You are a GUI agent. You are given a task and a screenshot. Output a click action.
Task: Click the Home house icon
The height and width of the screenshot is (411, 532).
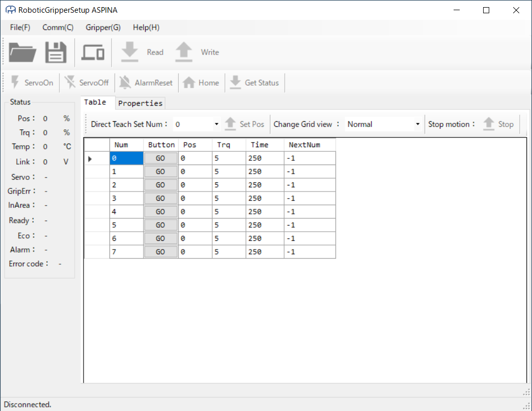(189, 83)
